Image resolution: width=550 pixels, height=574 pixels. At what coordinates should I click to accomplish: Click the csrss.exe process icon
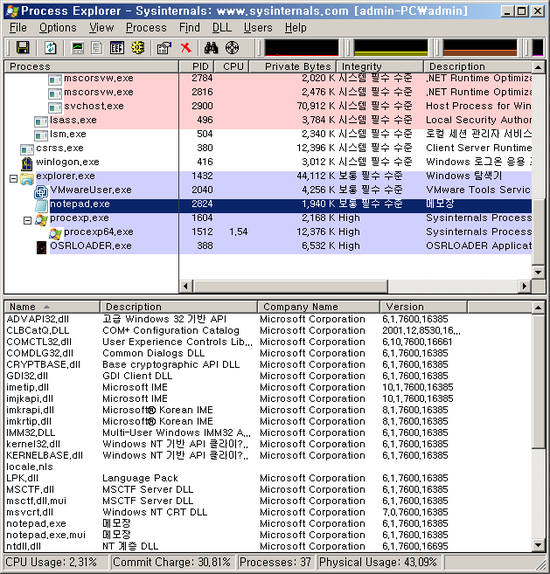(27, 149)
